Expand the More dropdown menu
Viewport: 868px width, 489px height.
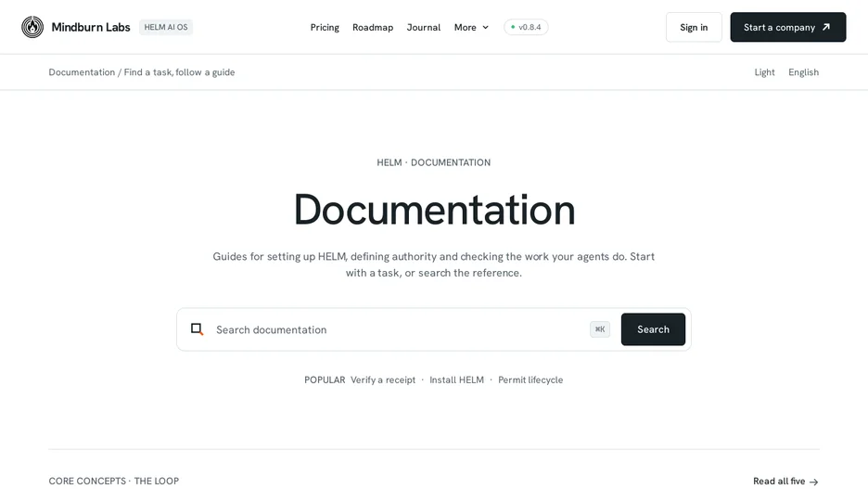point(471,27)
